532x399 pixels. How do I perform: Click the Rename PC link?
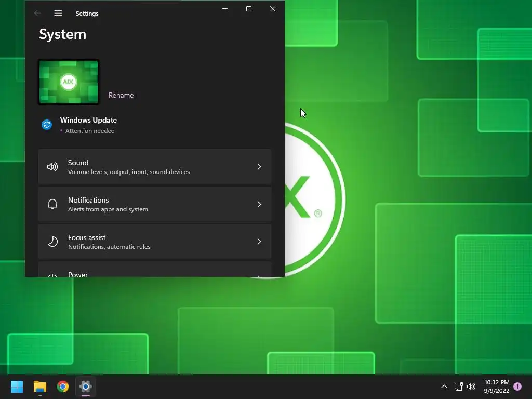click(x=121, y=96)
